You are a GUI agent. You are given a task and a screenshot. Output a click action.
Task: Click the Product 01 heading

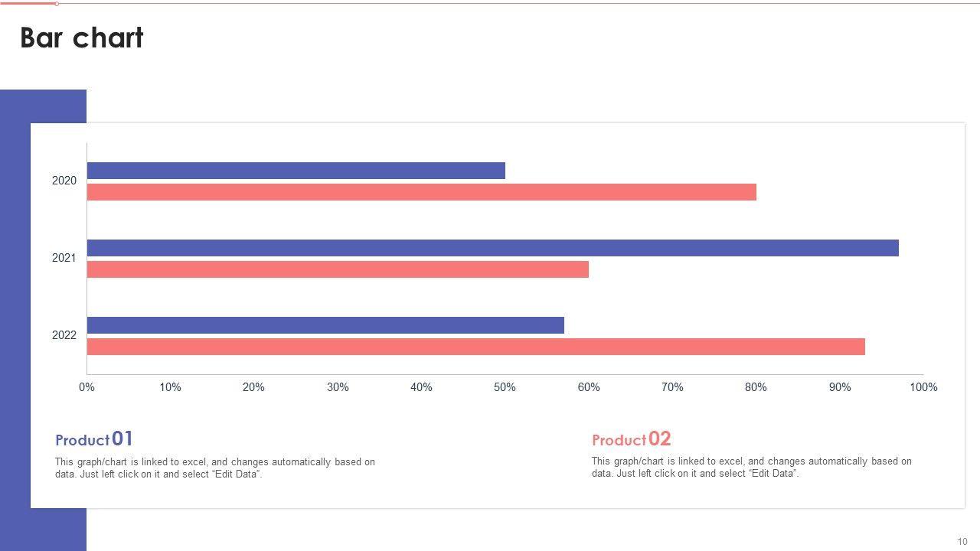click(x=94, y=439)
